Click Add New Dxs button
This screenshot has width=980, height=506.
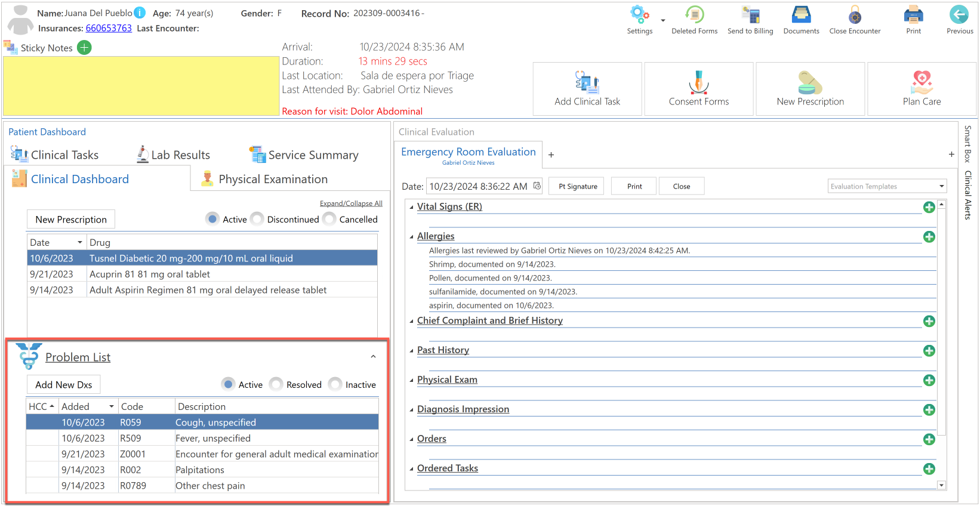(64, 385)
